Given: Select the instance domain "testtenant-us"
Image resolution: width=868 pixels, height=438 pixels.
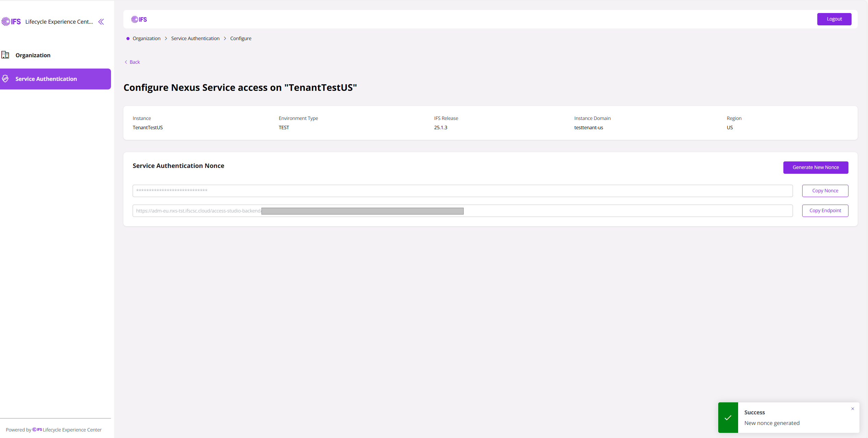Looking at the screenshot, I should pos(588,127).
